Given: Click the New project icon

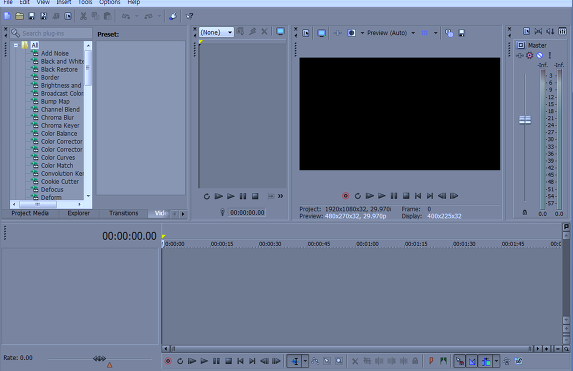Looking at the screenshot, I should 7,16.
